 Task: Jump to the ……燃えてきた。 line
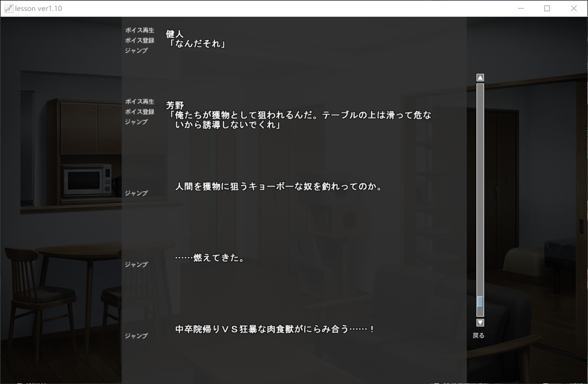pos(136,265)
